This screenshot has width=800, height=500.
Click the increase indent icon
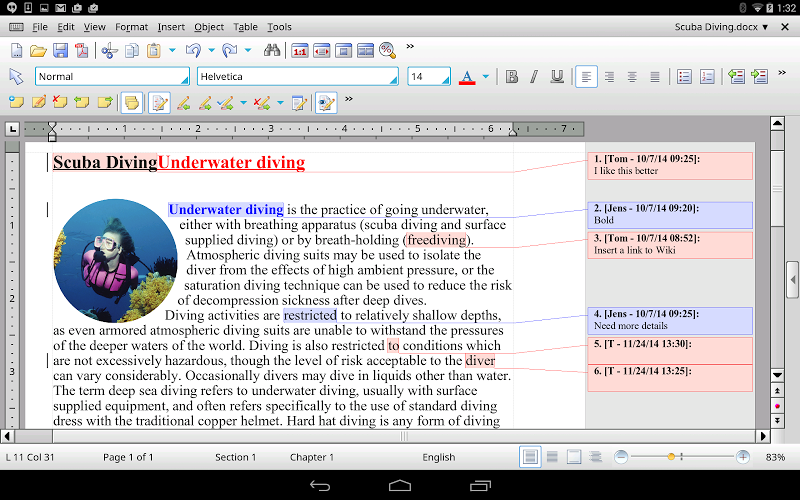click(x=760, y=76)
